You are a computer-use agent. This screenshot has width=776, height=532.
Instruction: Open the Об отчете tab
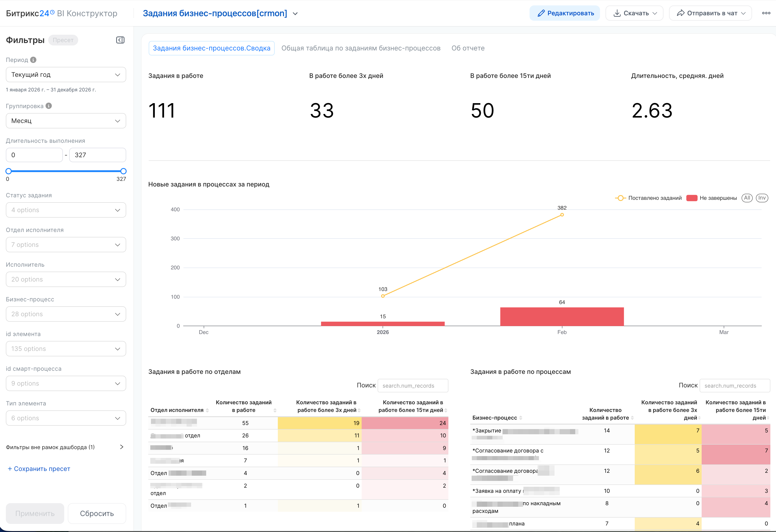(468, 48)
